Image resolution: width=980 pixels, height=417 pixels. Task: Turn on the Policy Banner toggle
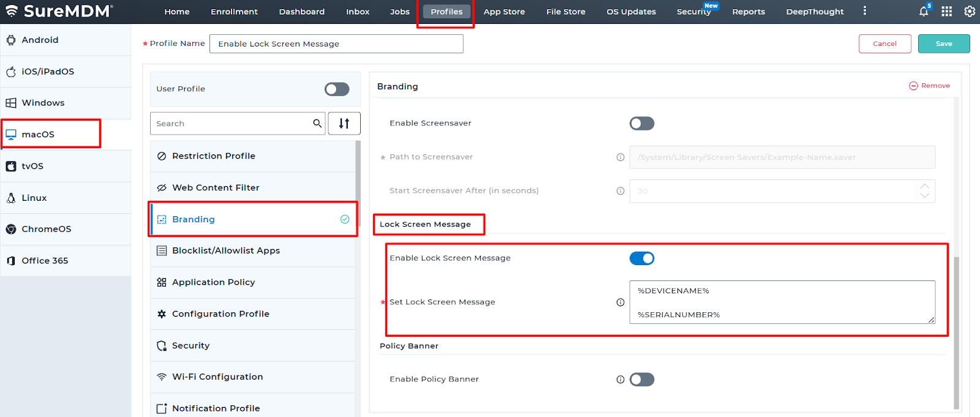click(642, 380)
